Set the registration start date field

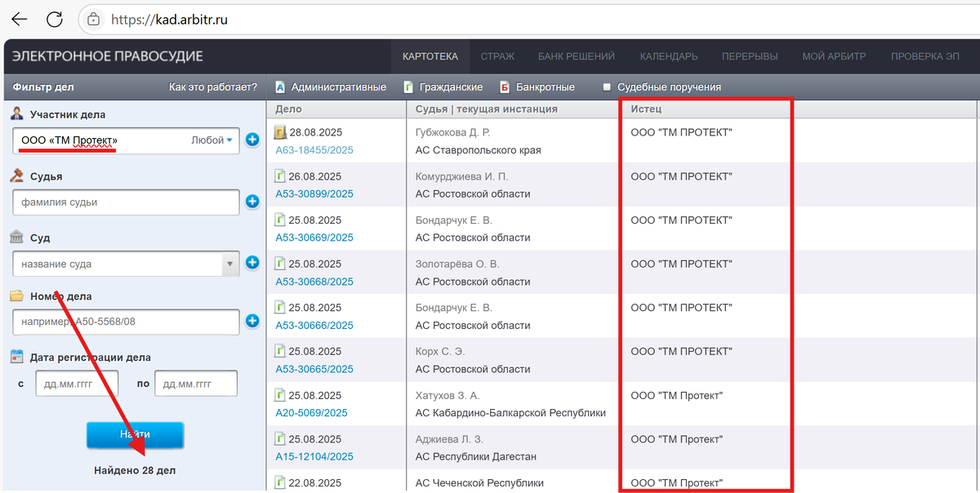[x=77, y=383]
